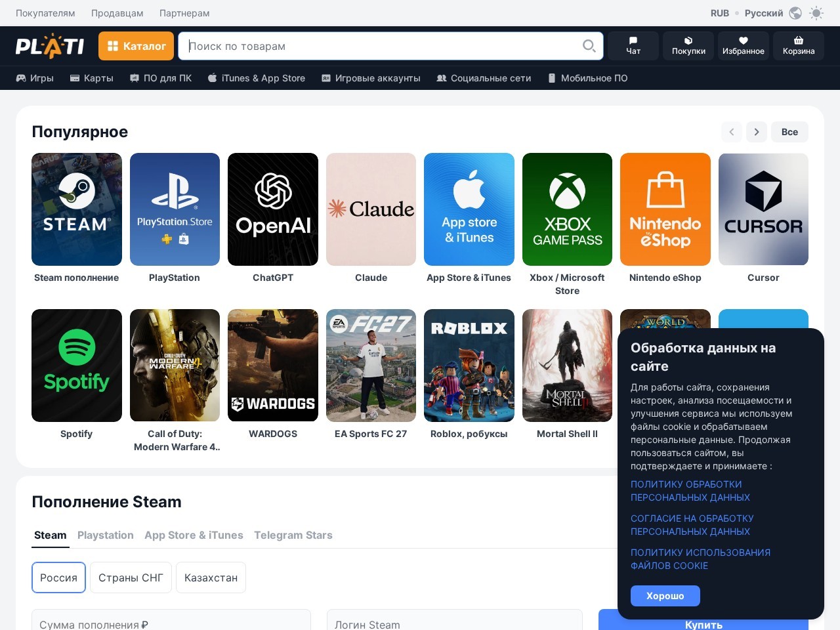Image resolution: width=840 pixels, height=630 pixels.
Task: Click the Логин Steam field
Action: [x=455, y=620]
